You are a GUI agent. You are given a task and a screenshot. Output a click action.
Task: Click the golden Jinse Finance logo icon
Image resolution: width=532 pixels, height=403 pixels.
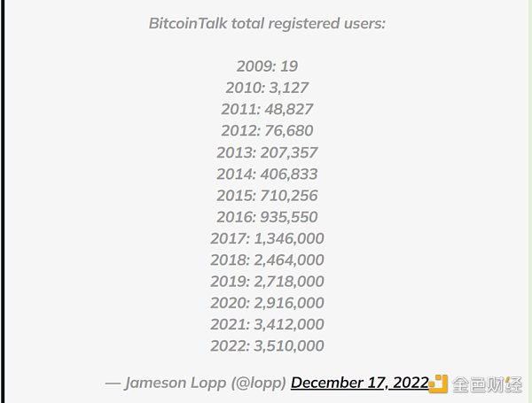440,384
